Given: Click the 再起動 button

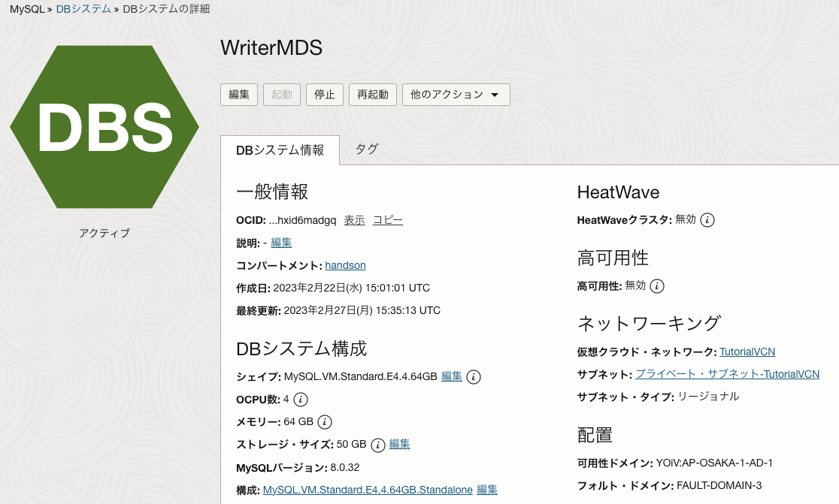Looking at the screenshot, I should coord(372,95).
